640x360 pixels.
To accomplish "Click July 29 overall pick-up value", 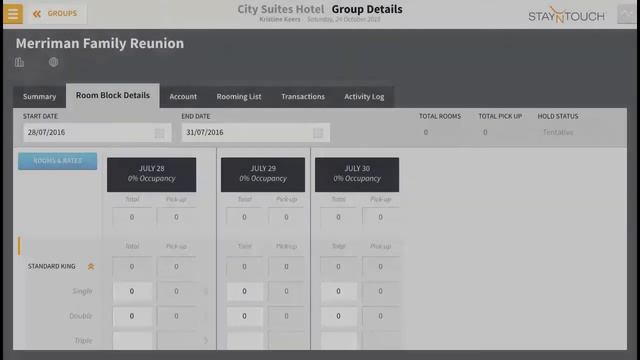I will (286, 217).
